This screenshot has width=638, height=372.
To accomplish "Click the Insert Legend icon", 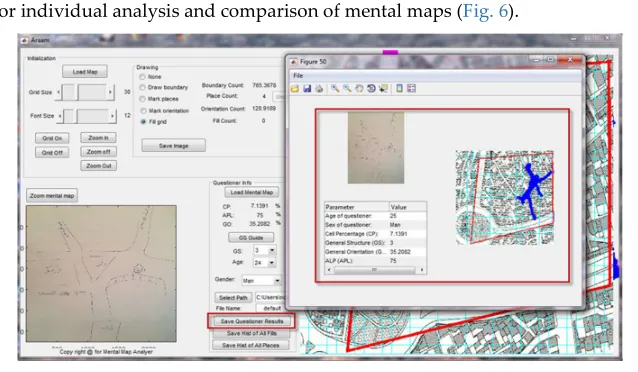I will 411,88.
